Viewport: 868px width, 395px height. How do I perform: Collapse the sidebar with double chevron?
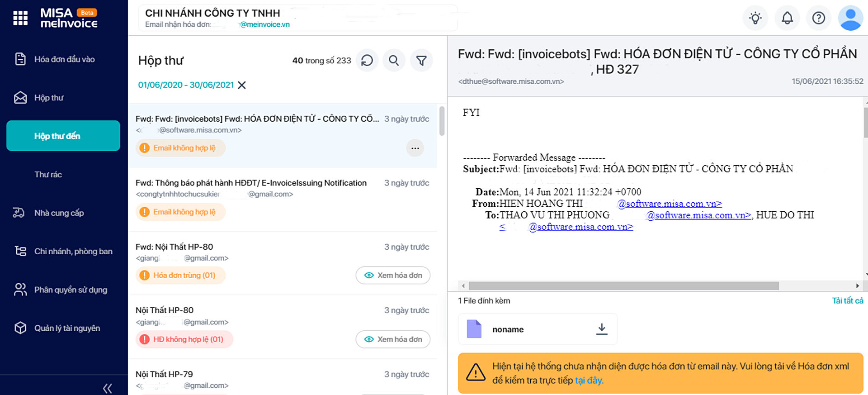[108, 388]
